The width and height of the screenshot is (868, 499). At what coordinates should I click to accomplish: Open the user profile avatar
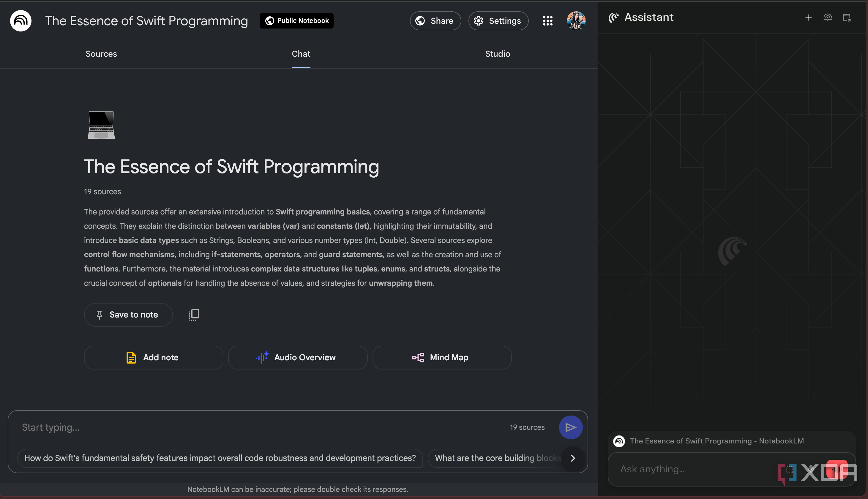pos(576,20)
